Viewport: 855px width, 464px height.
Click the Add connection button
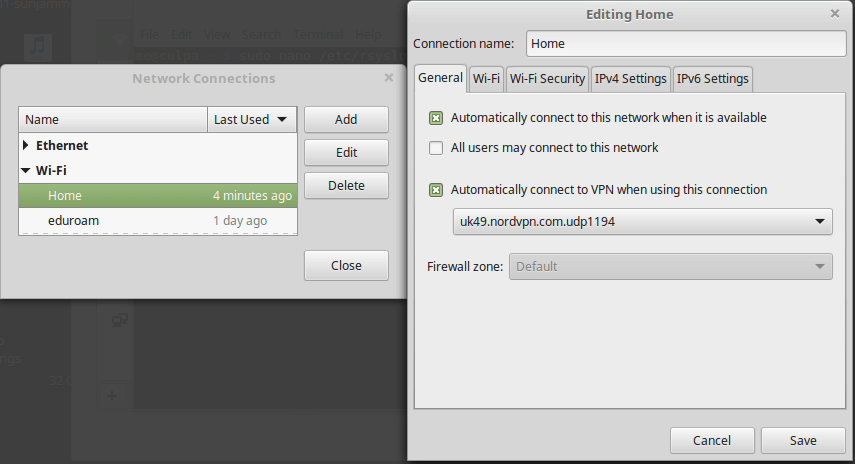click(x=346, y=120)
